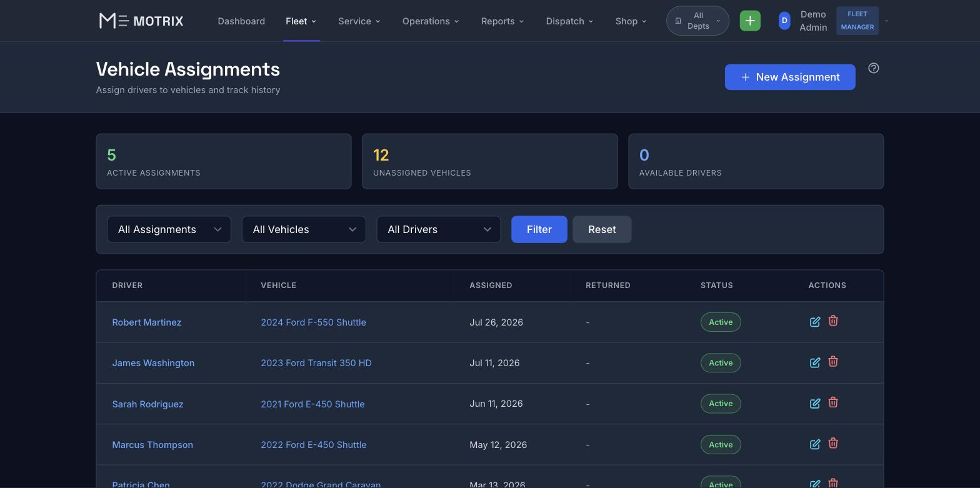Delete Marcus Thompson's assignment
Screen dimensions: 980x488
(x=833, y=443)
